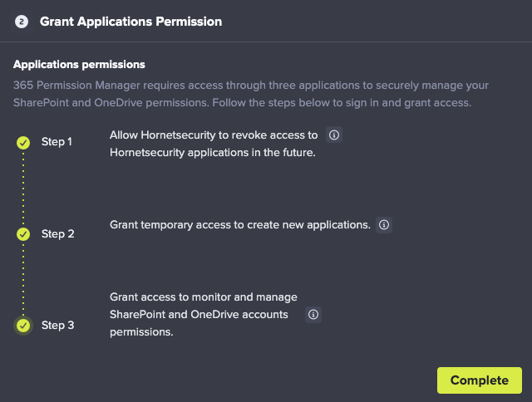Open info icon beside Step 3 description
Screen dimensions: 532x402
point(313,315)
